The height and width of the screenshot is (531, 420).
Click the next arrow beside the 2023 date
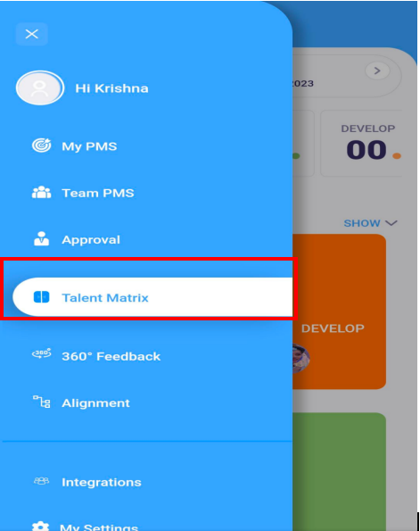click(377, 71)
